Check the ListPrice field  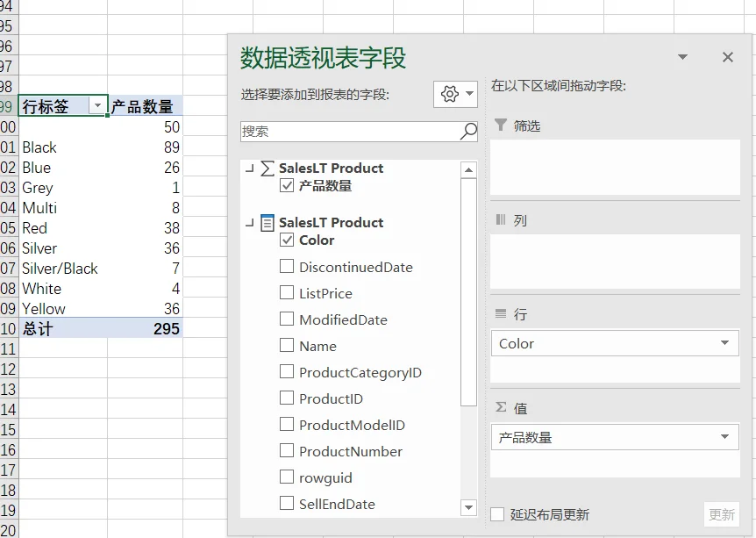[287, 293]
